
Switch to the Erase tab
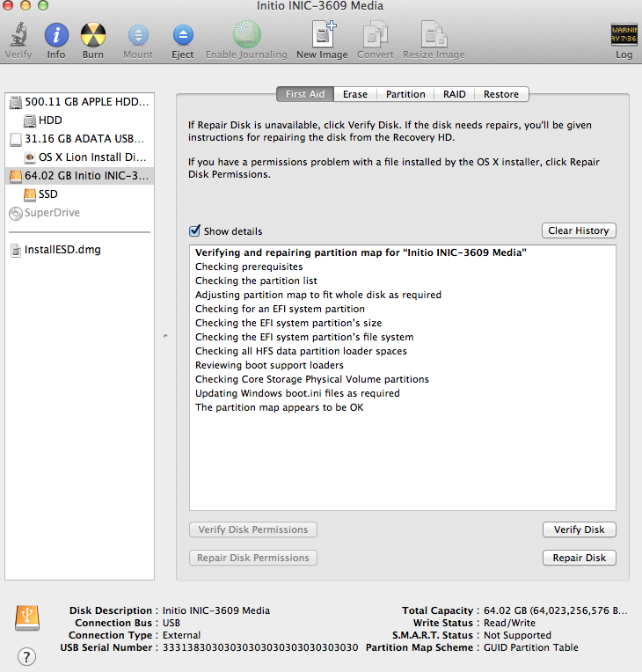point(354,94)
